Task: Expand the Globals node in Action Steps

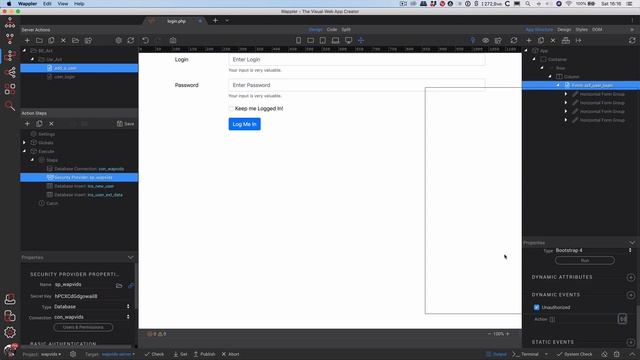Action: pyautogui.click(x=24, y=142)
